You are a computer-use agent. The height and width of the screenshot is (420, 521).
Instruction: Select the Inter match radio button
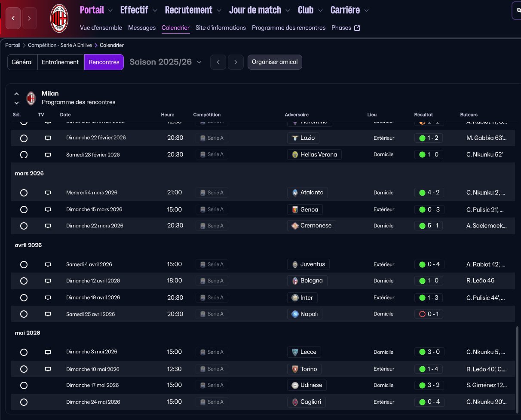(24, 297)
